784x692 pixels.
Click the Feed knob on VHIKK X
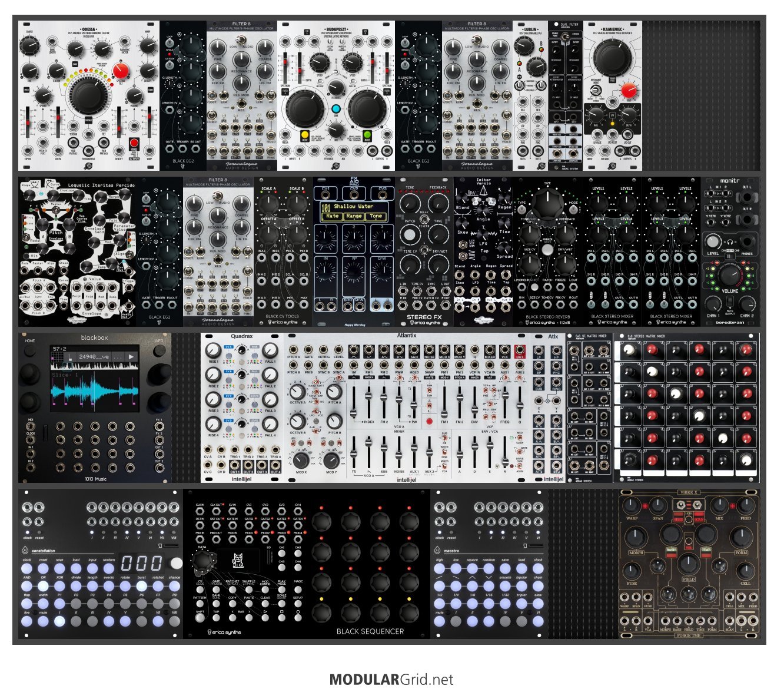point(746,505)
